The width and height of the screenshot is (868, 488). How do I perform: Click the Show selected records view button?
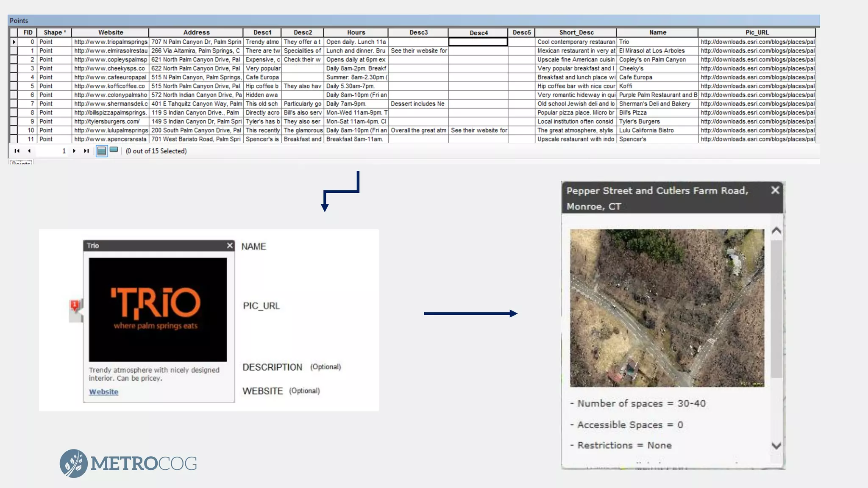[x=114, y=150]
